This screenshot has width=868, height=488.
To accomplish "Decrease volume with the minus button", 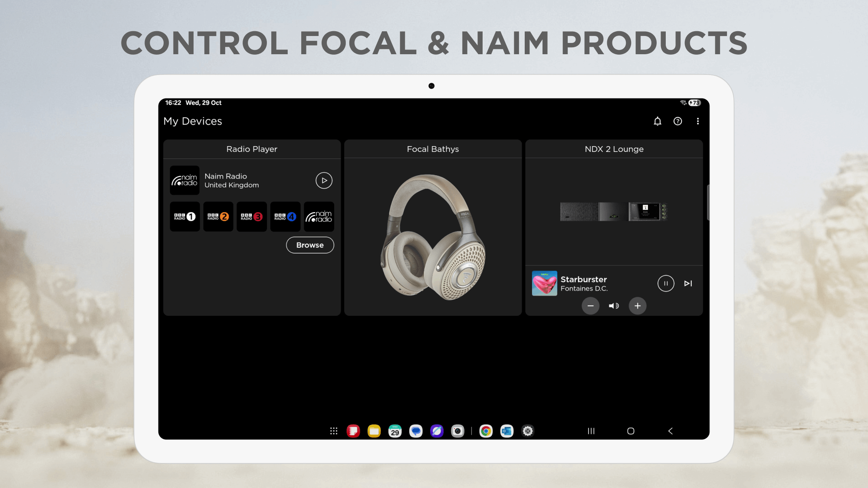I will 591,306.
